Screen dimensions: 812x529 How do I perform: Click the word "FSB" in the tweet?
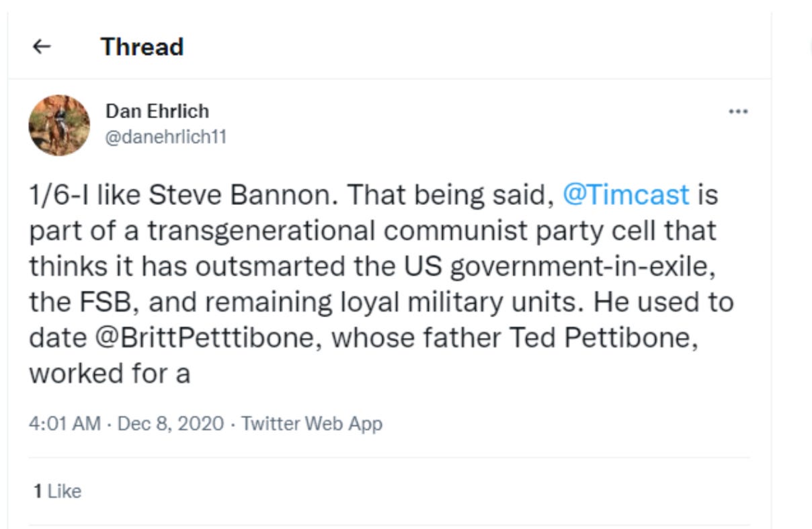pyautogui.click(x=102, y=302)
